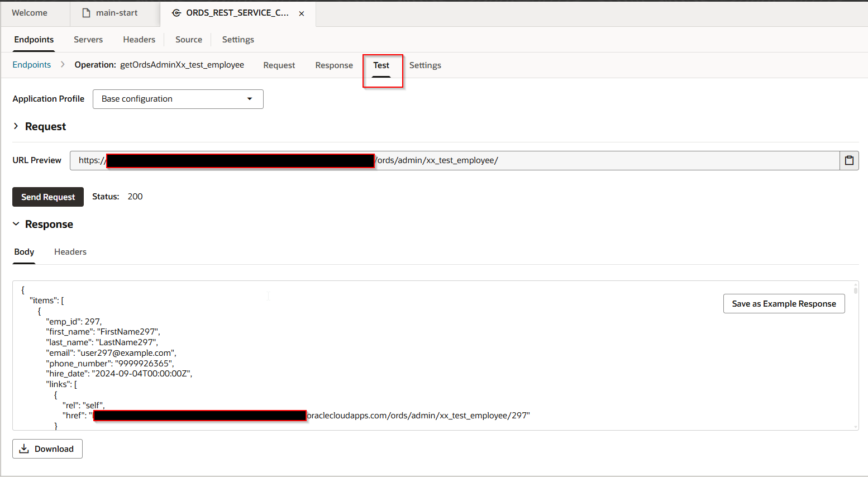Go back via Endpoints breadcrumb link

coord(32,65)
